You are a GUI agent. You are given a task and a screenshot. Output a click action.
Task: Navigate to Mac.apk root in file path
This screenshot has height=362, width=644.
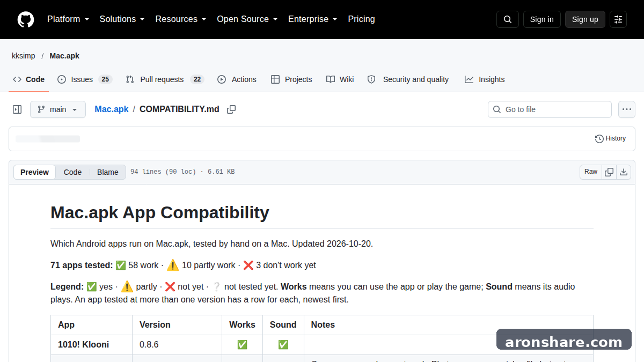pyautogui.click(x=112, y=109)
